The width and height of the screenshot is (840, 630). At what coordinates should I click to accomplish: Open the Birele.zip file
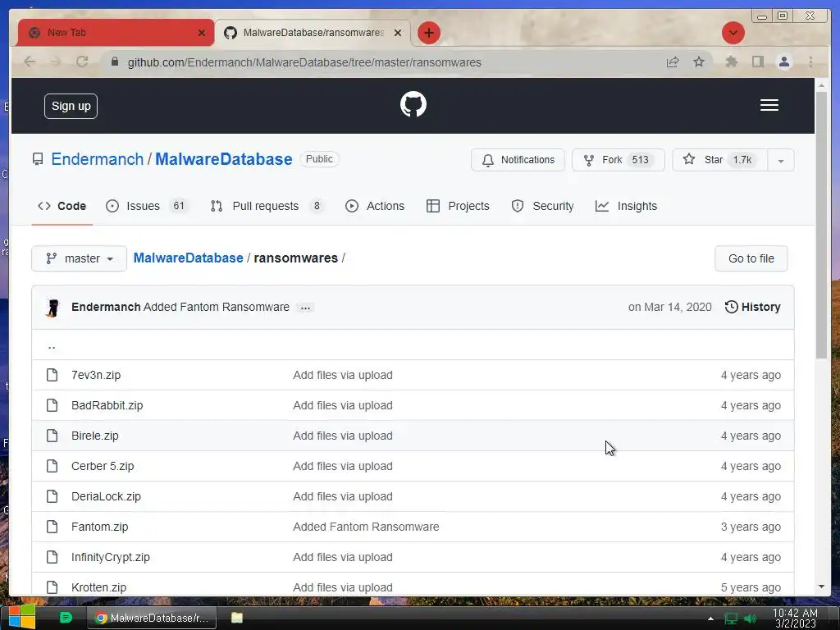(x=95, y=436)
